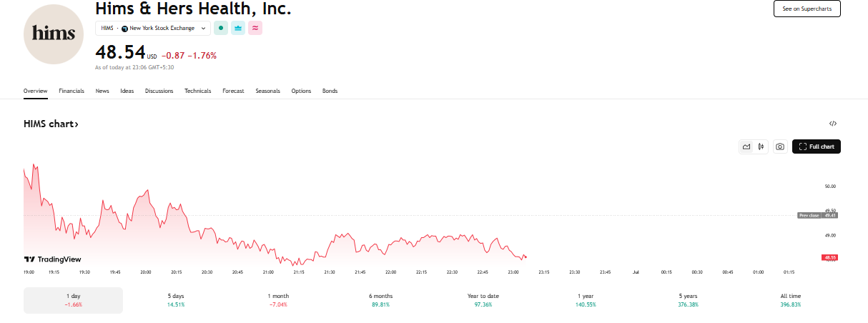
Task: Click the red 48.55 current price tag
Action: (x=830, y=257)
